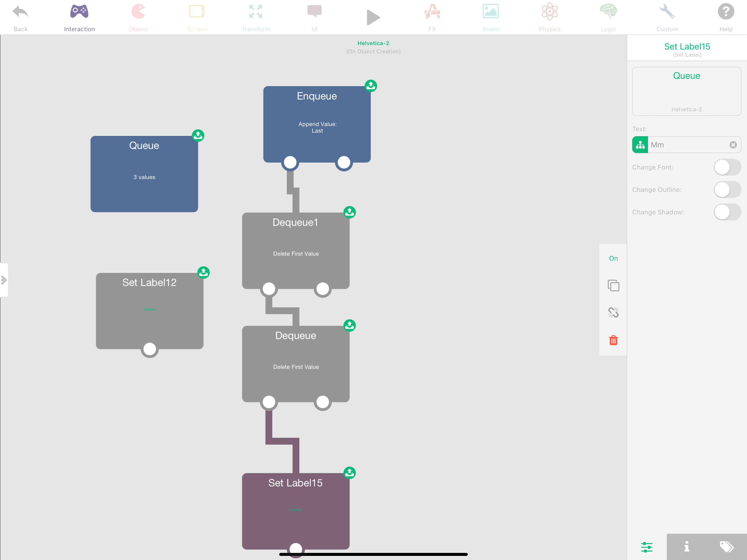This screenshot has height=560, width=747.
Task: Delete behavior with red trash icon
Action: 613,340
